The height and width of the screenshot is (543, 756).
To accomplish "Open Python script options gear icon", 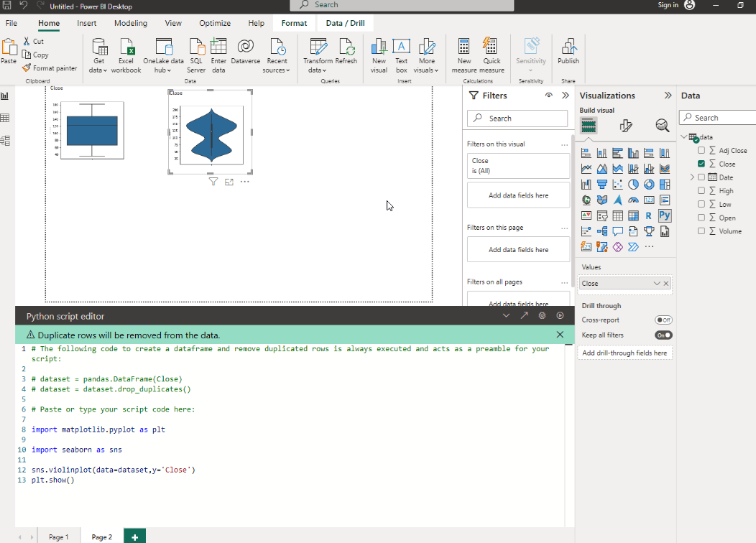I will pos(542,315).
